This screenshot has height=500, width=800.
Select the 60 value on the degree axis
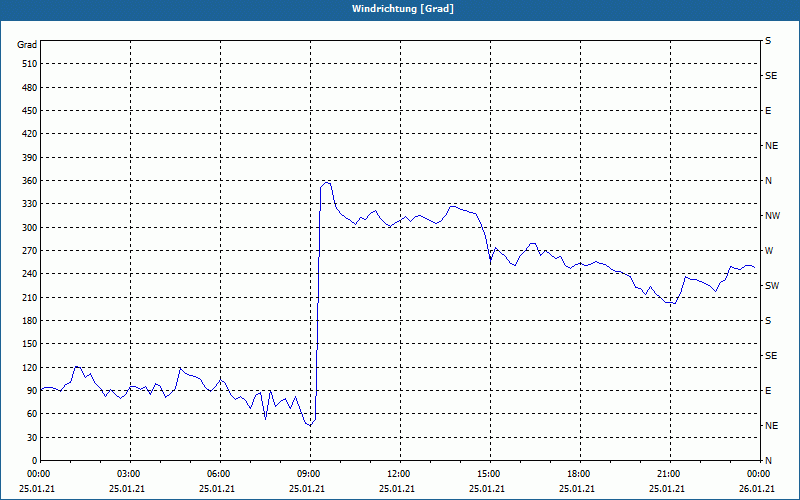32,414
